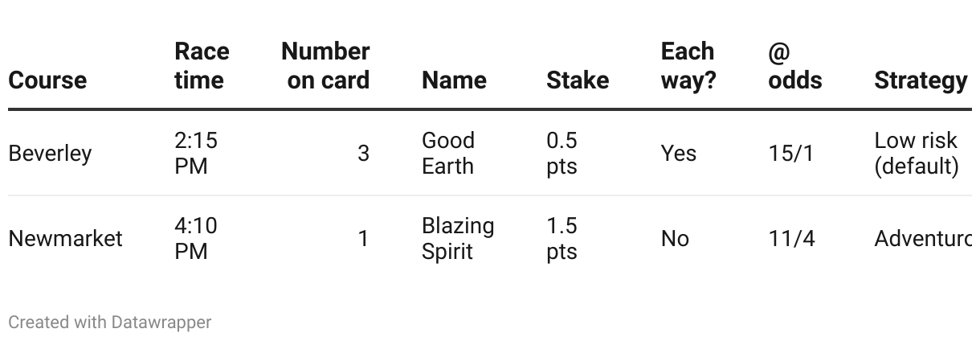Click the Name column header

454,80
